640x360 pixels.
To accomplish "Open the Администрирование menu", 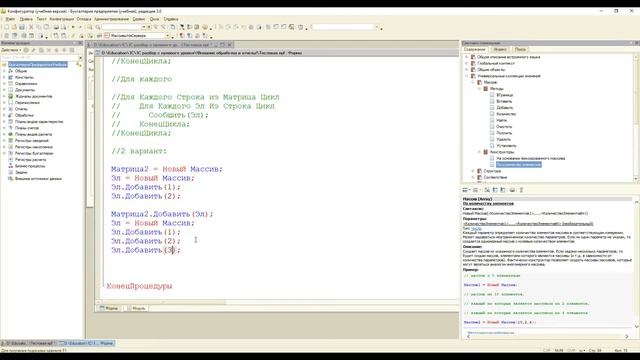I will (x=111, y=19).
